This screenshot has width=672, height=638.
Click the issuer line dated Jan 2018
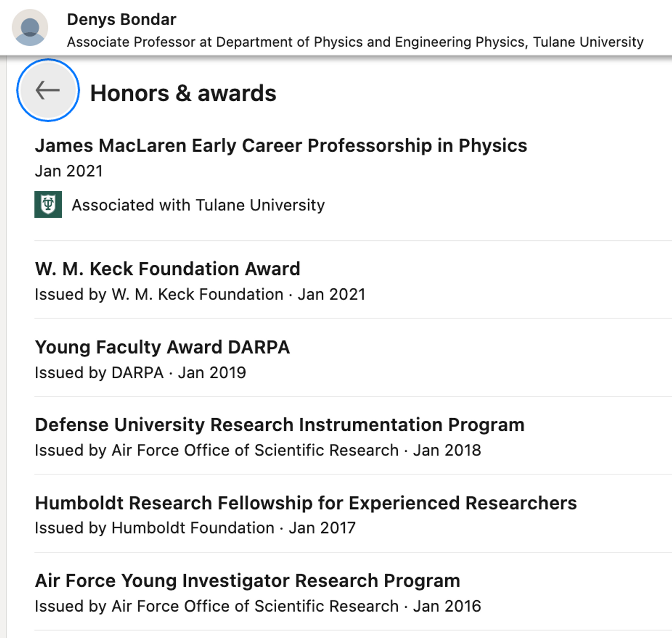click(x=257, y=450)
